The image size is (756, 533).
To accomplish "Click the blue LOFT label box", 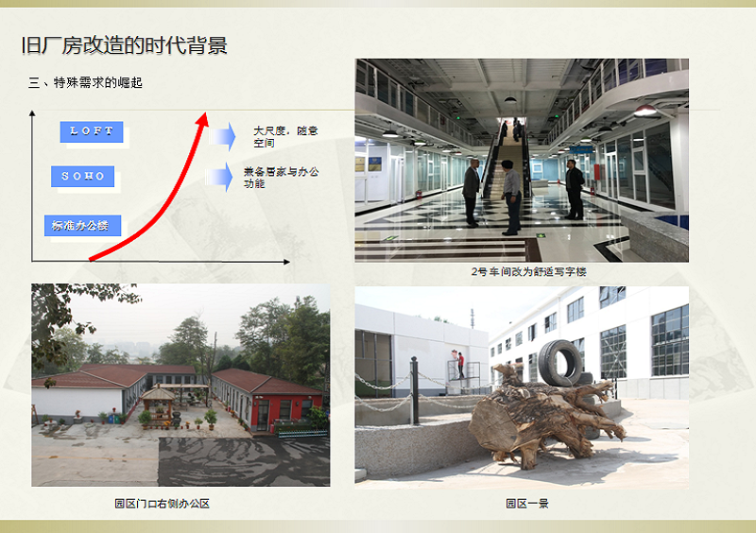I will (x=92, y=131).
